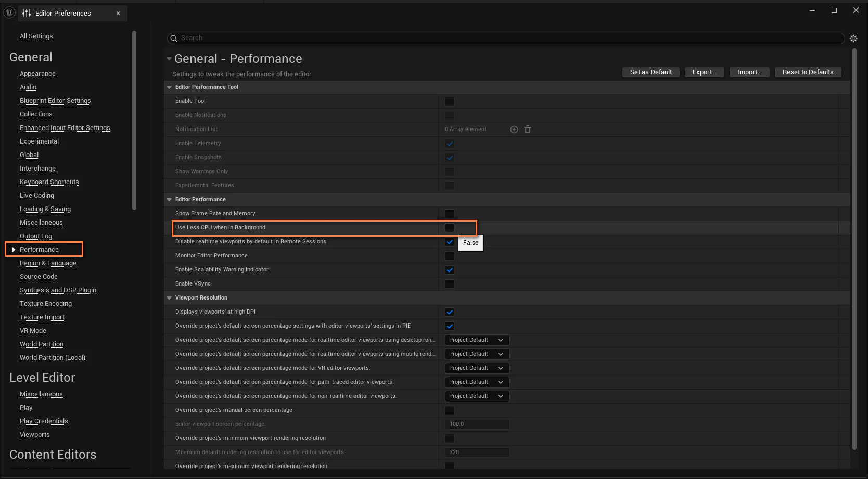The image size is (868, 479).
Task: Open Appearance settings category
Action: 37,74
